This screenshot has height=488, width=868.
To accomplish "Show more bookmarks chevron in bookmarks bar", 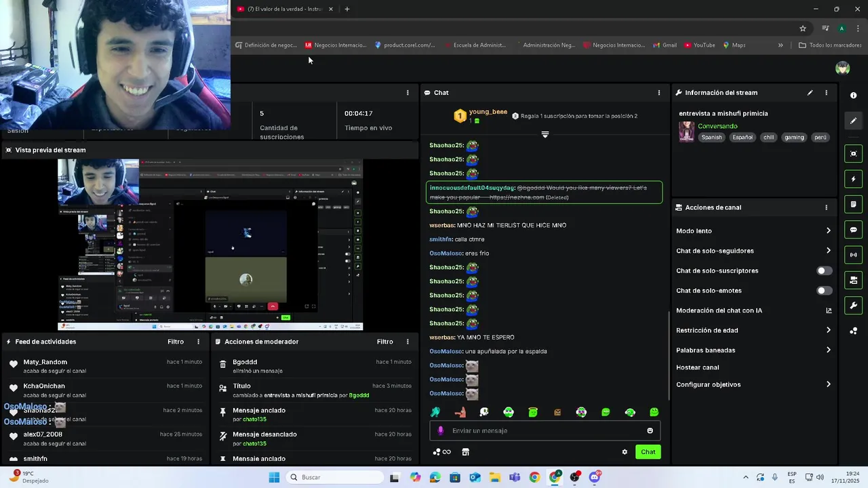I will [781, 45].
